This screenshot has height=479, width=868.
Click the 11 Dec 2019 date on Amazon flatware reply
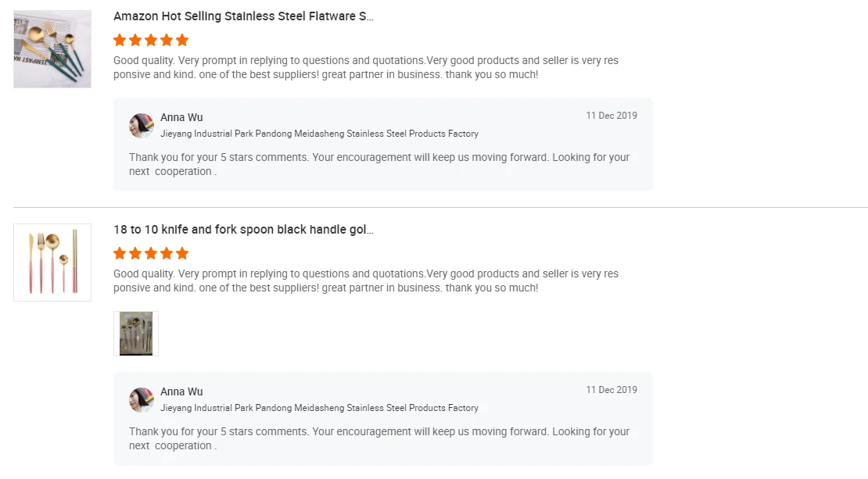pyautogui.click(x=612, y=116)
